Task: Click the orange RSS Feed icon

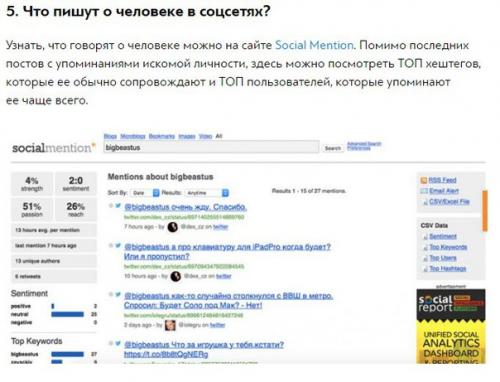Action: (x=424, y=180)
